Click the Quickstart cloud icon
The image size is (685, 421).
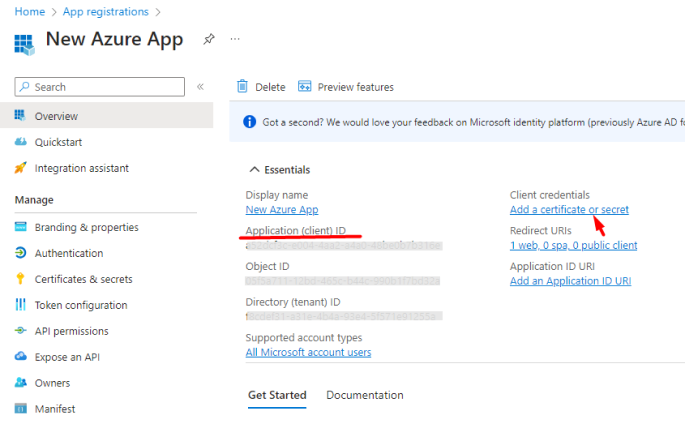[x=21, y=141]
